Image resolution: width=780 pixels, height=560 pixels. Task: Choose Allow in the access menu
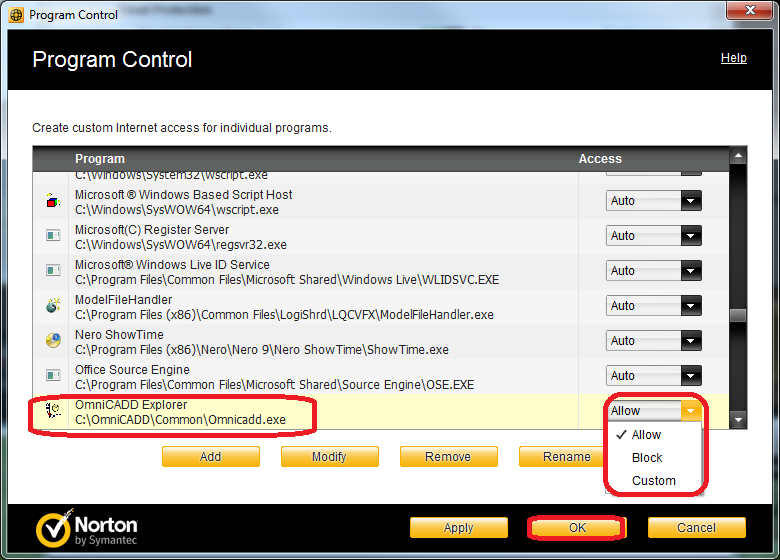point(646,435)
